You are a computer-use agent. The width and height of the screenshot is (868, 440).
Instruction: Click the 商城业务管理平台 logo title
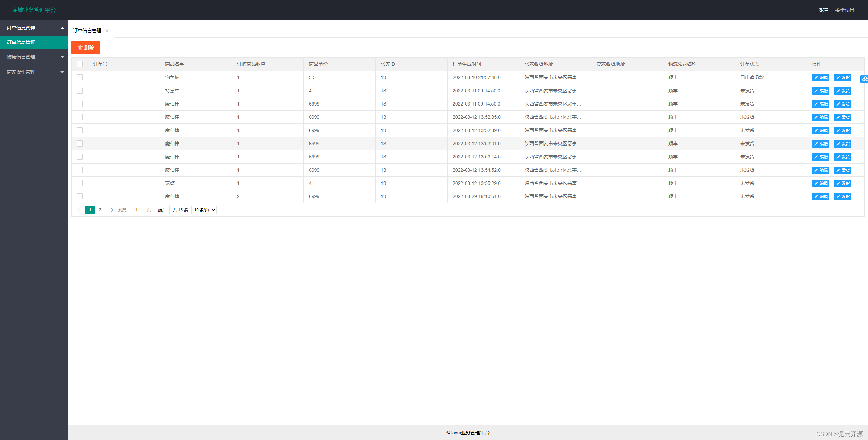tap(34, 10)
